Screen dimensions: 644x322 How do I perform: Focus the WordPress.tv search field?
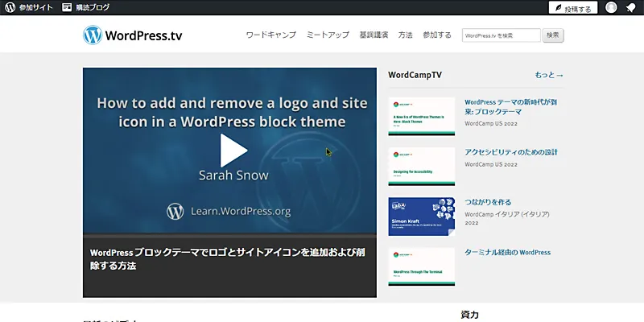point(501,35)
